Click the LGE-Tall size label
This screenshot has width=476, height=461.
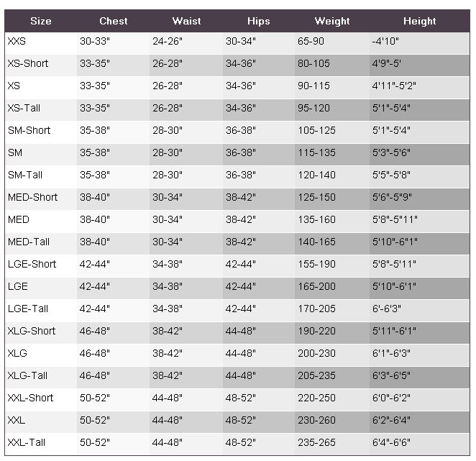point(28,309)
